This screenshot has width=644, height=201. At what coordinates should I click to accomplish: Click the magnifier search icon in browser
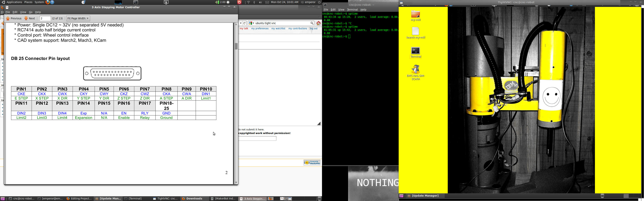[x=312, y=23]
